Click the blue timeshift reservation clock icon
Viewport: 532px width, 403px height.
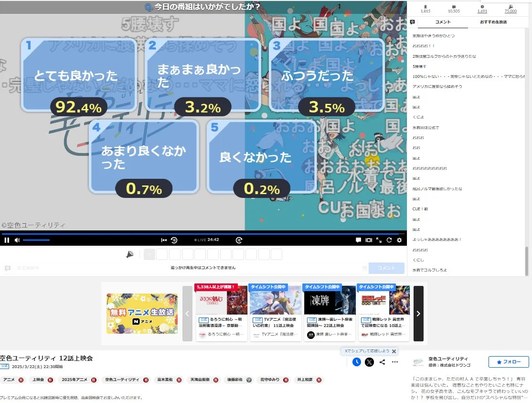coord(357,362)
